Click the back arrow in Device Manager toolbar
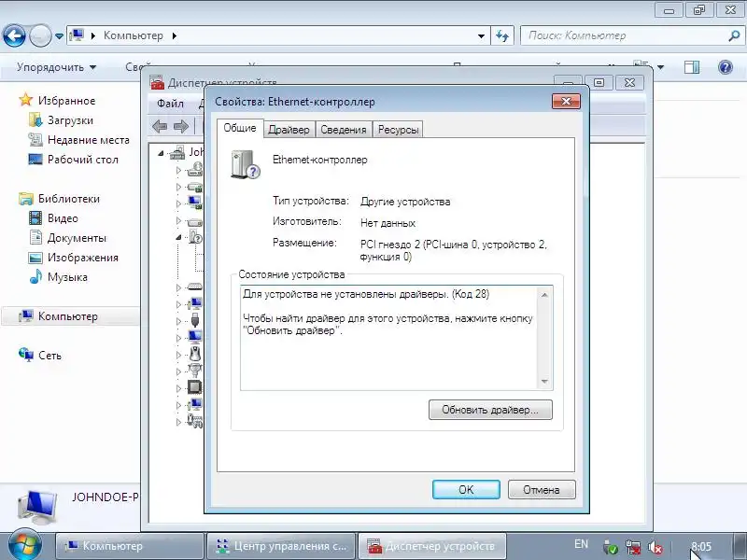Image resolution: width=747 pixels, height=560 pixels. (159, 126)
